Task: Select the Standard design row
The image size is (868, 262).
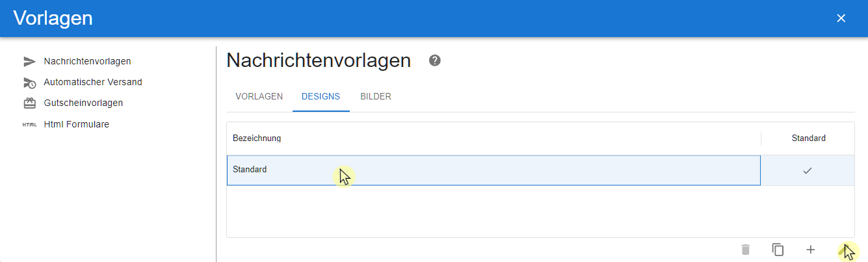Action: click(540, 170)
